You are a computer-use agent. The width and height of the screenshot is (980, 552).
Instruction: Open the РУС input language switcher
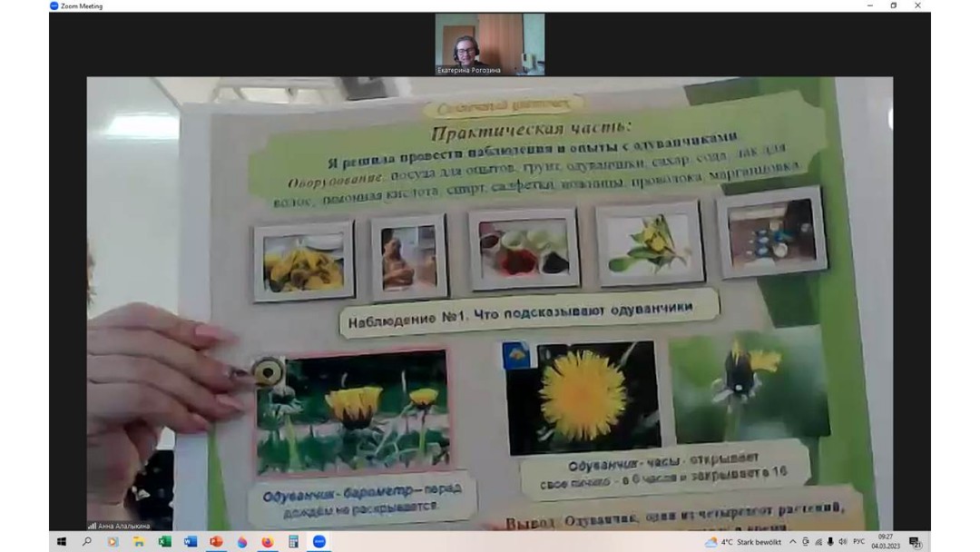(859, 542)
